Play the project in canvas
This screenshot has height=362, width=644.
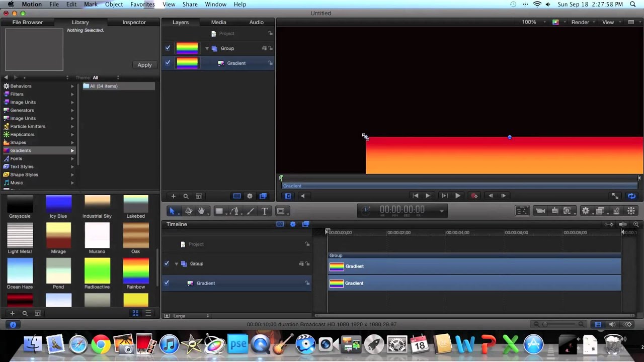(x=457, y=196)
